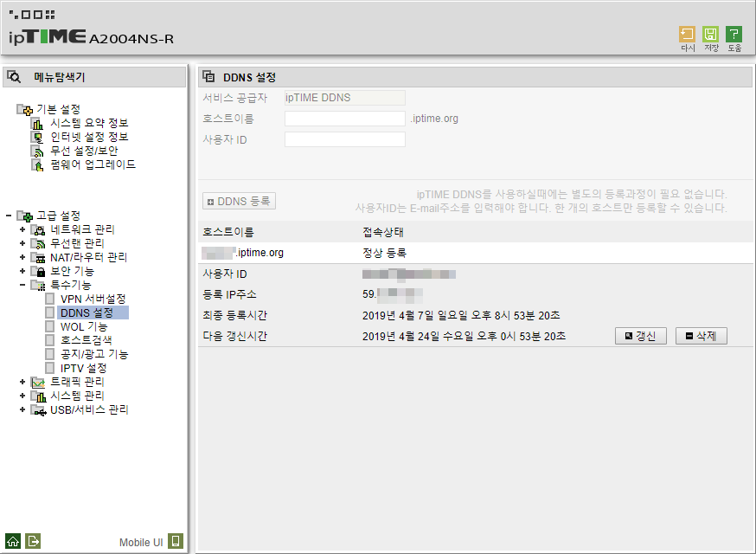The image size is (756, 554).
Task: Open 호스트검색 menu item
Action: [x=86, y=340]
